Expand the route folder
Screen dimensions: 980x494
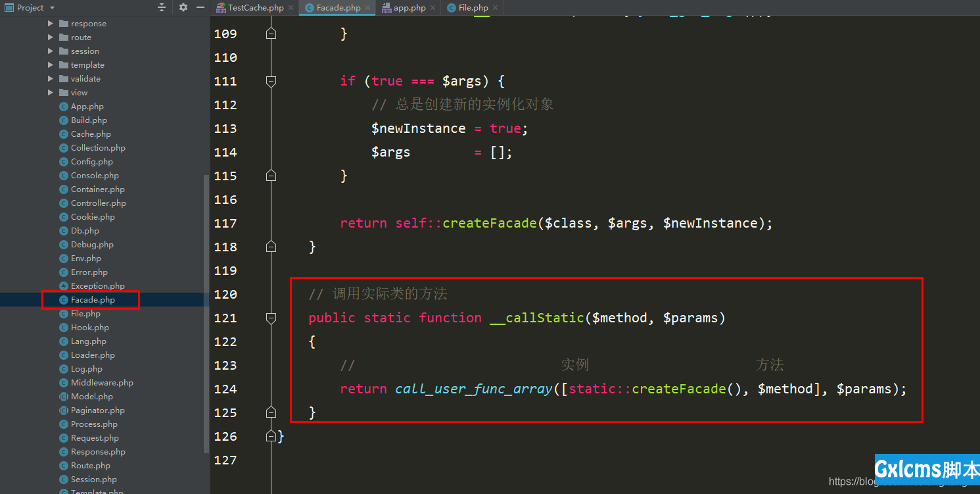(x=51, y=37)
